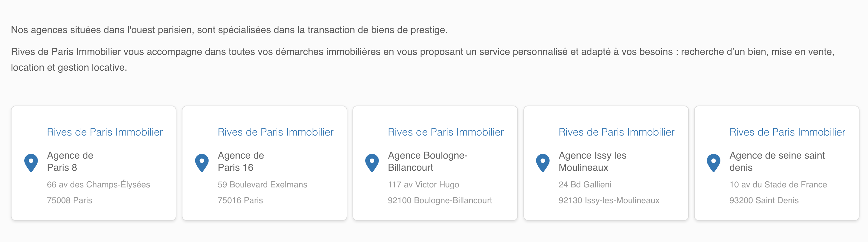Open Rives de Paris Immobilier link for Paris 16

point(275,132)
